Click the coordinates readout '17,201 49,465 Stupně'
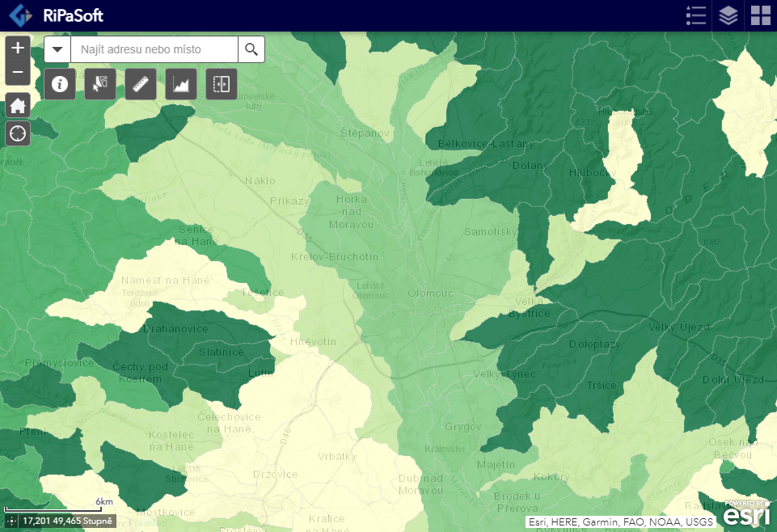 pos(67,521)
